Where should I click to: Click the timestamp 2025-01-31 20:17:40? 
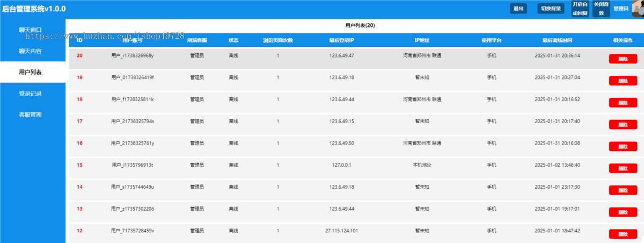[x=557, y=121]
